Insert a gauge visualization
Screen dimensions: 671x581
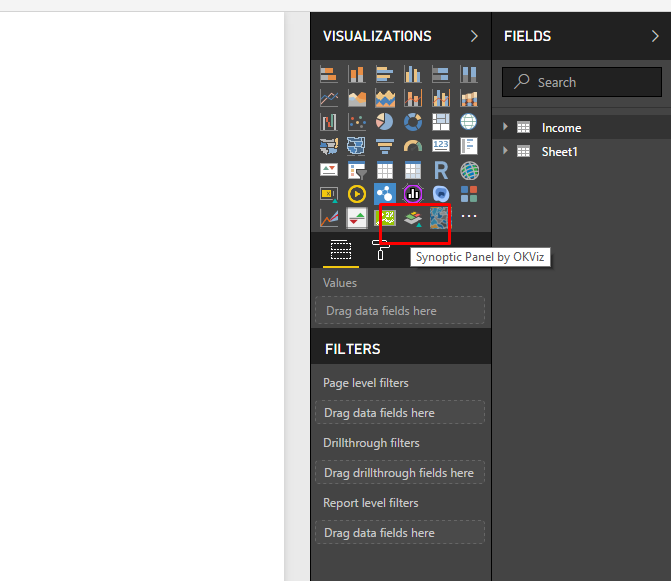point(413,146)
